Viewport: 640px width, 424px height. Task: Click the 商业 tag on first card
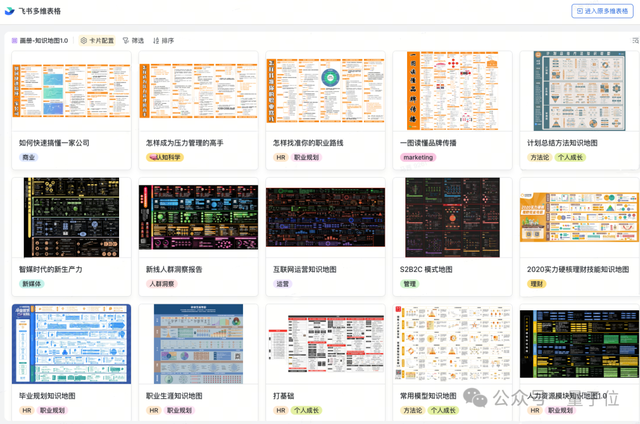coord(28,157)
